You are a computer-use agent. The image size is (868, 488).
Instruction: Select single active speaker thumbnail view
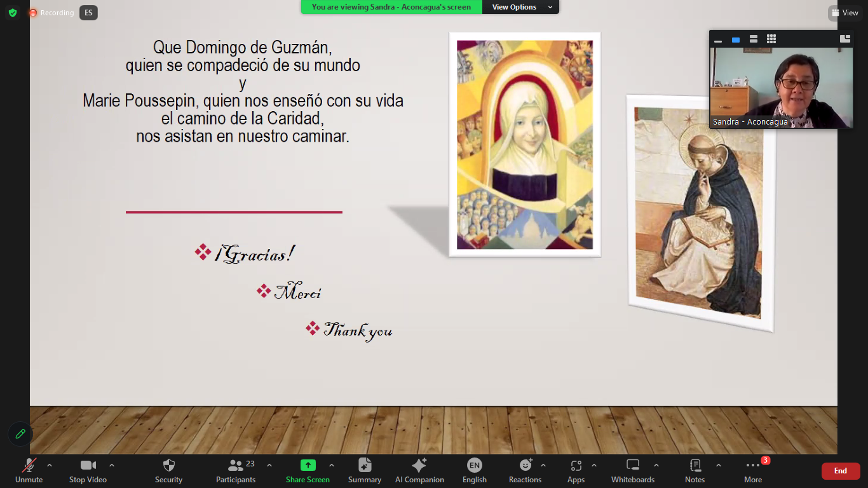736,39
